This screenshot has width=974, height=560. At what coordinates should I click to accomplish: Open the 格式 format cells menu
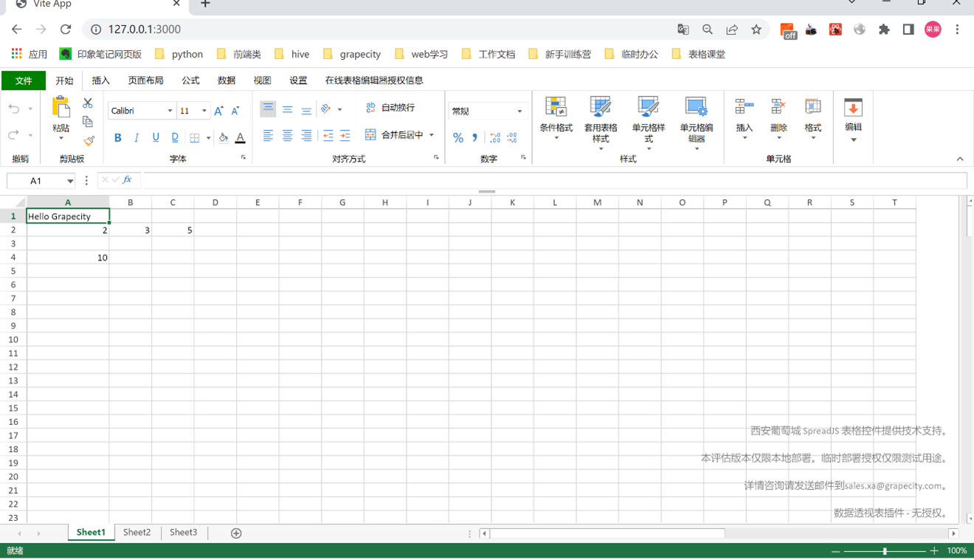(812, 118)
